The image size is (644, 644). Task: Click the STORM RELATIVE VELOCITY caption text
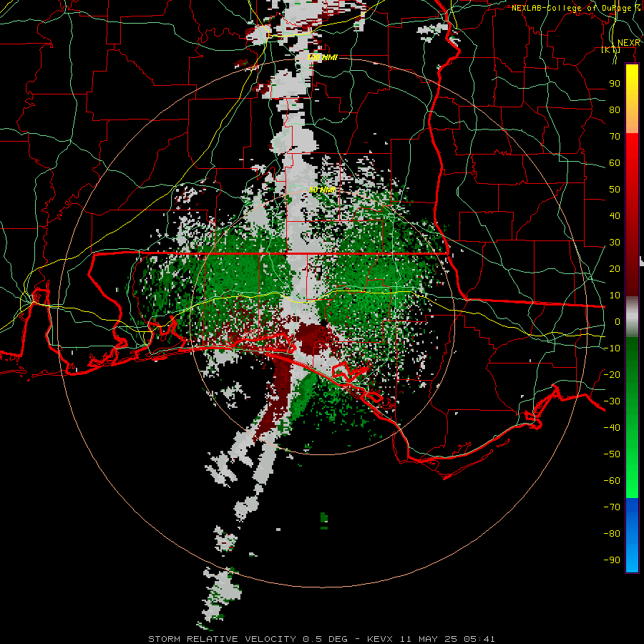click(222, 639)
